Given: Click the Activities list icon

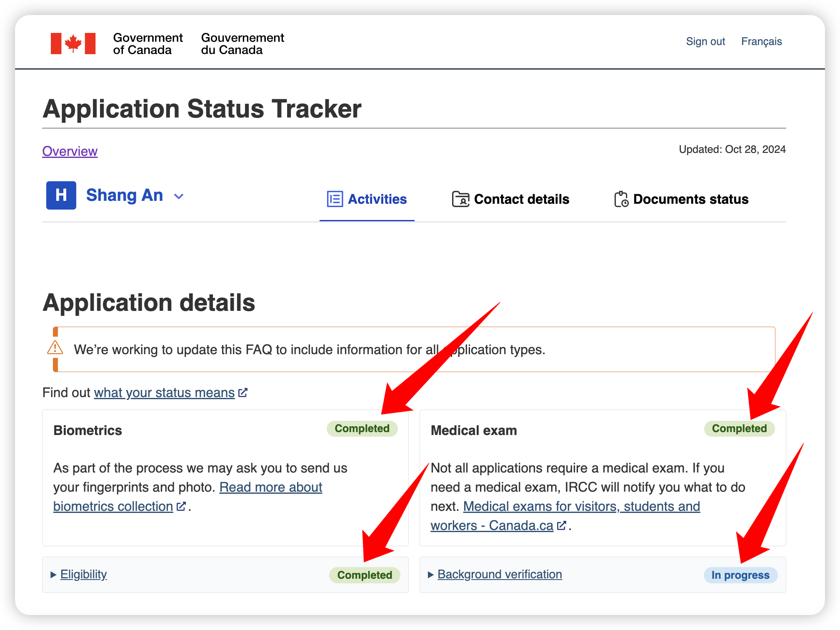Looking at the screenshot, I should [335, 199].
